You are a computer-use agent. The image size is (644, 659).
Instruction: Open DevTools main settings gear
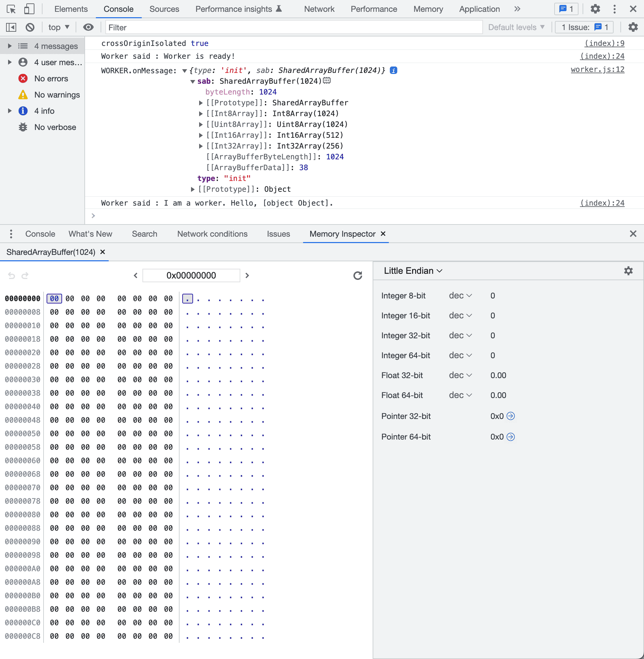coord(595,9)
